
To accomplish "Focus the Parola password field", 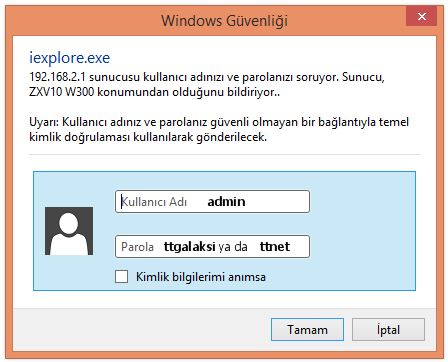I will (x=212, y=247).
